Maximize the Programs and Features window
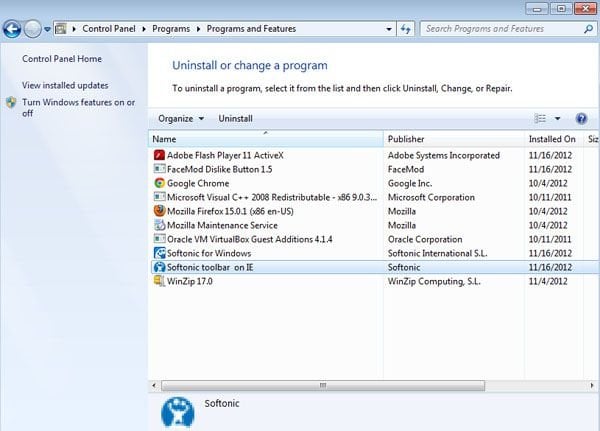Screen dimensions: 600x431 coord(561,8)
